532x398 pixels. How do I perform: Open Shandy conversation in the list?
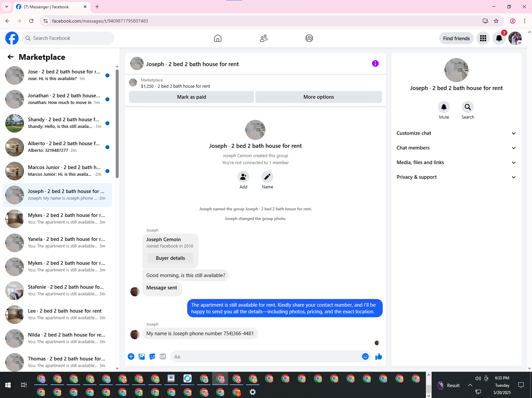57,123
